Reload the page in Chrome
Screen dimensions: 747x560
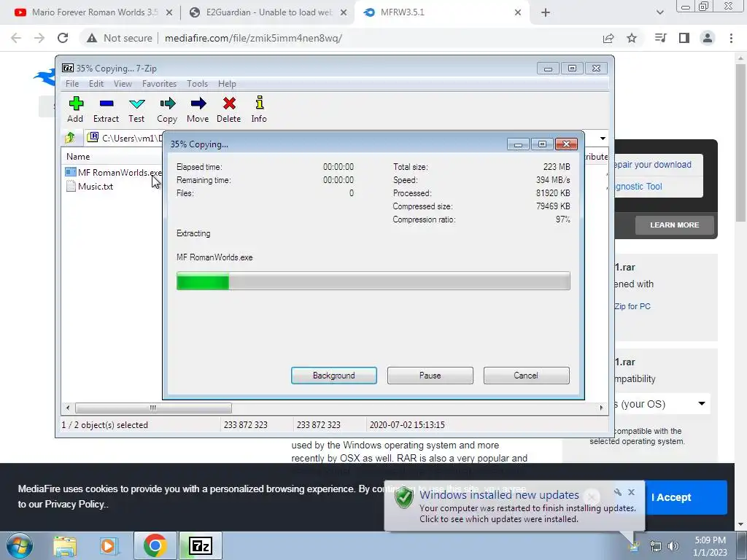(x=63, y=38)
